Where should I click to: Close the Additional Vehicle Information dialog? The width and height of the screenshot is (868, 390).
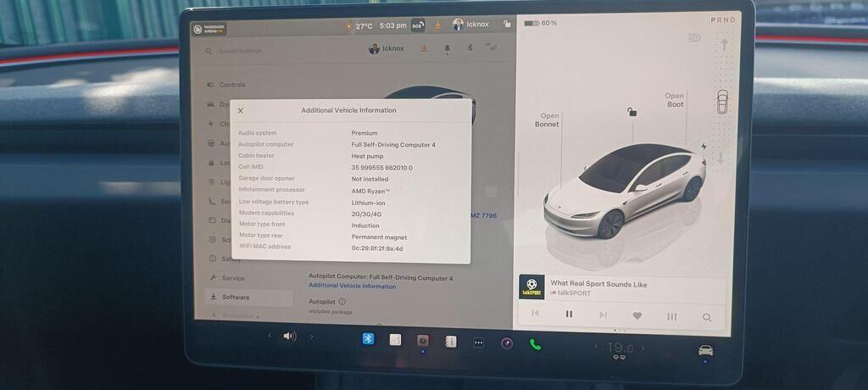[x=241, y=110]
